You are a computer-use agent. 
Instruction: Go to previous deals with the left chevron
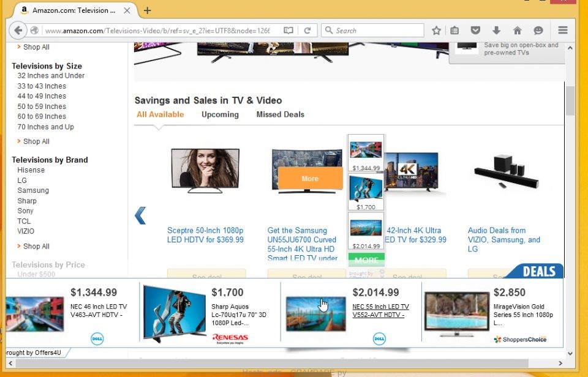click(140, 215)
